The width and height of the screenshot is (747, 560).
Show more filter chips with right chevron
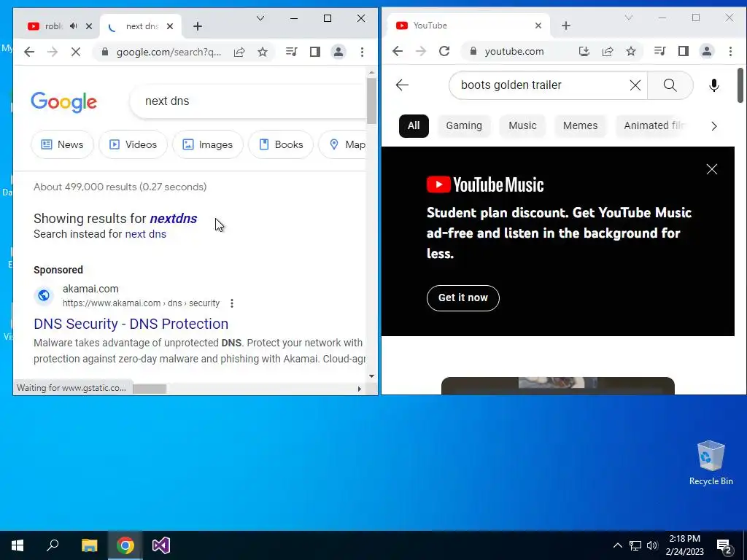pyautogui.click(x=713, y=126)
